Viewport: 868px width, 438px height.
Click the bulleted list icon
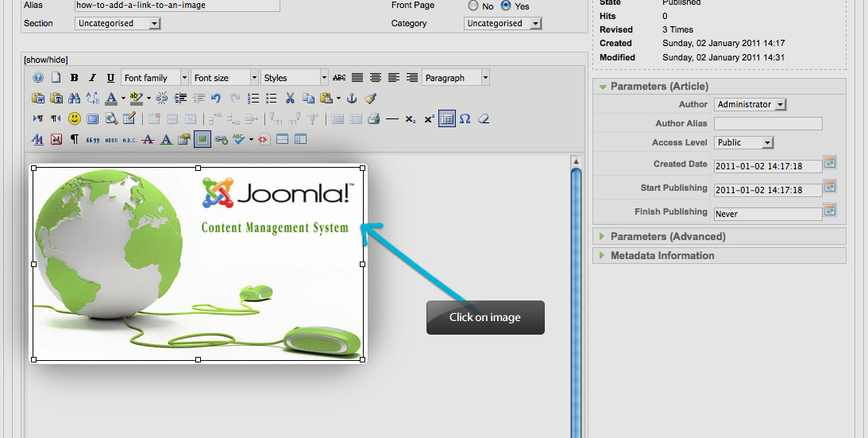click(x=272, y=98)
